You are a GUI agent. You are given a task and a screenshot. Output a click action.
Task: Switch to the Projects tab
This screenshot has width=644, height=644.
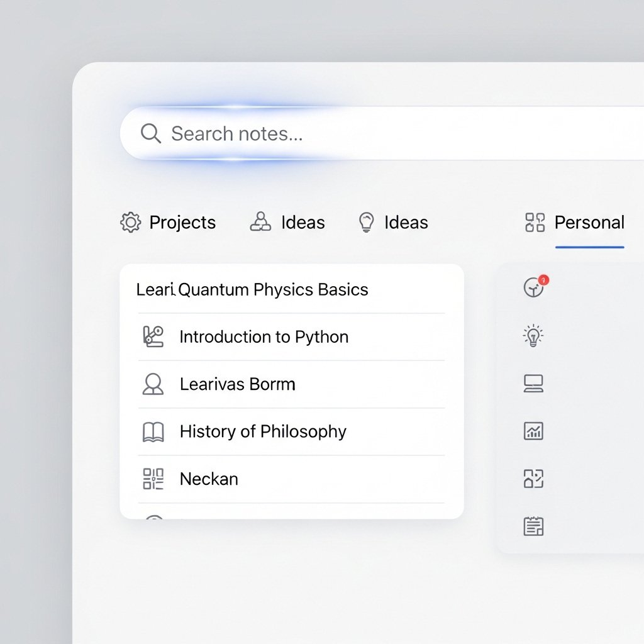click(x=168, y=223)
